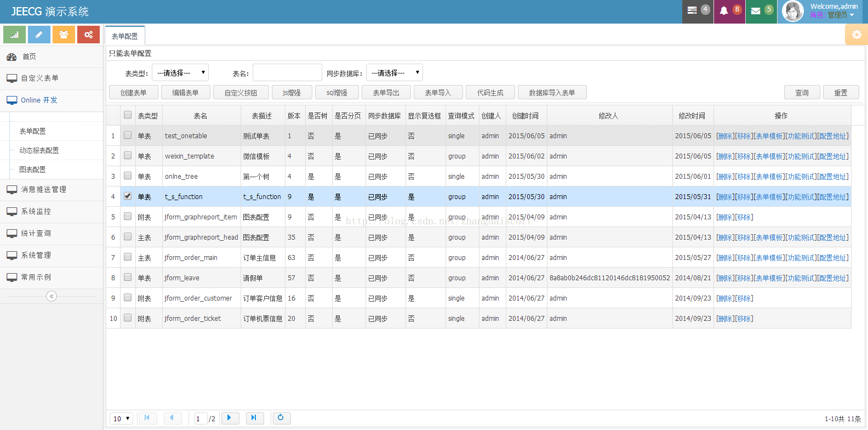The width and height of the screenshot is (868, 430).
Task: Open the envelope messages icon
Action: tap(756, 10)
